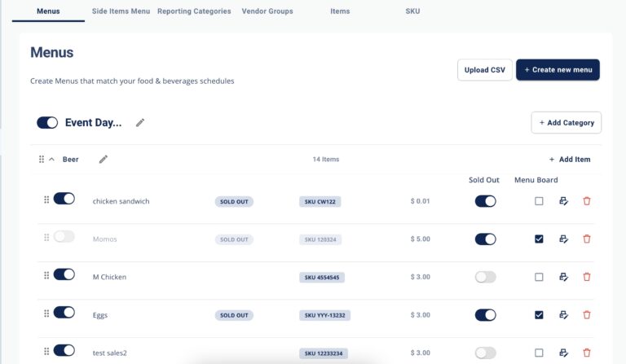Click the SKU YYY-13232 badge
Viewport: 626px width, 364px height.
pyautogui.click(x=324, y=315)
